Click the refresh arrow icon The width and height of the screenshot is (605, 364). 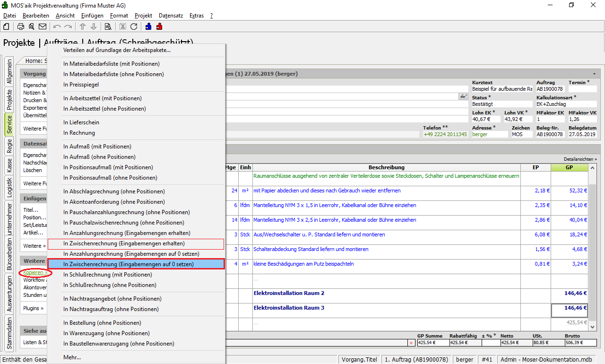[x=134, y=26]
